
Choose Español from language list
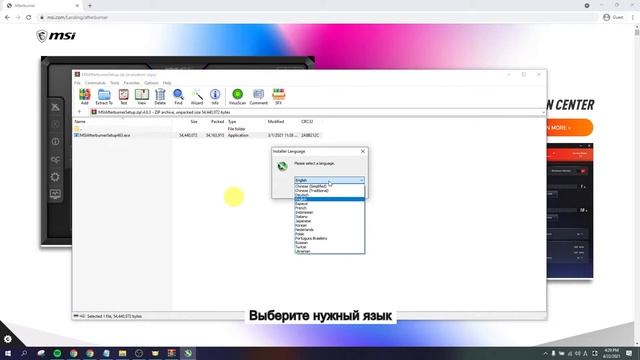[329, 204]
